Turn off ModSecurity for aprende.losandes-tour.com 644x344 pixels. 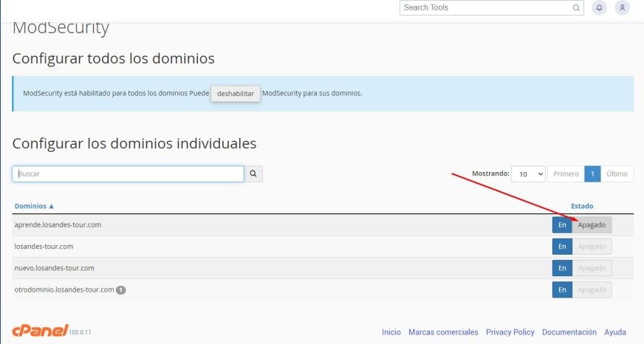pyautogui.click(x=592, y=225)
